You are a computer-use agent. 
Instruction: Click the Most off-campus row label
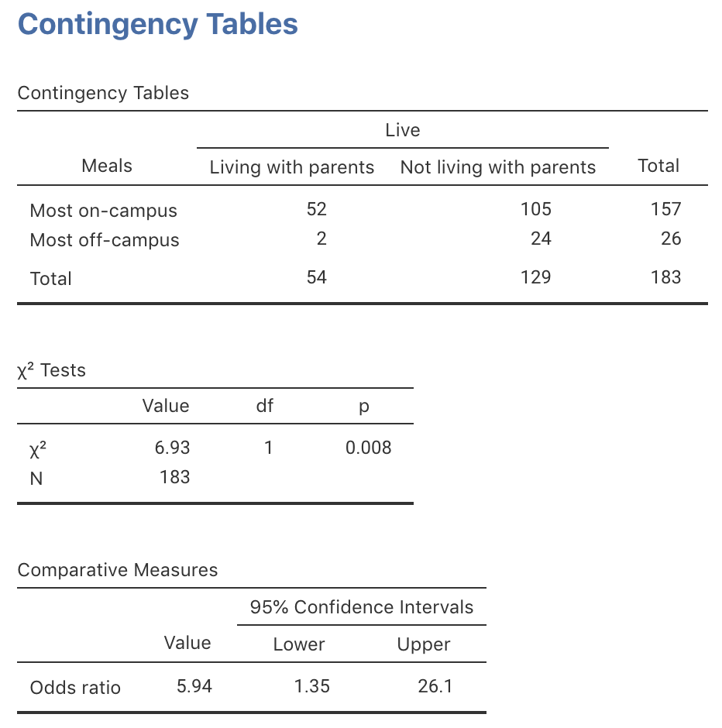tap(105, 240)
